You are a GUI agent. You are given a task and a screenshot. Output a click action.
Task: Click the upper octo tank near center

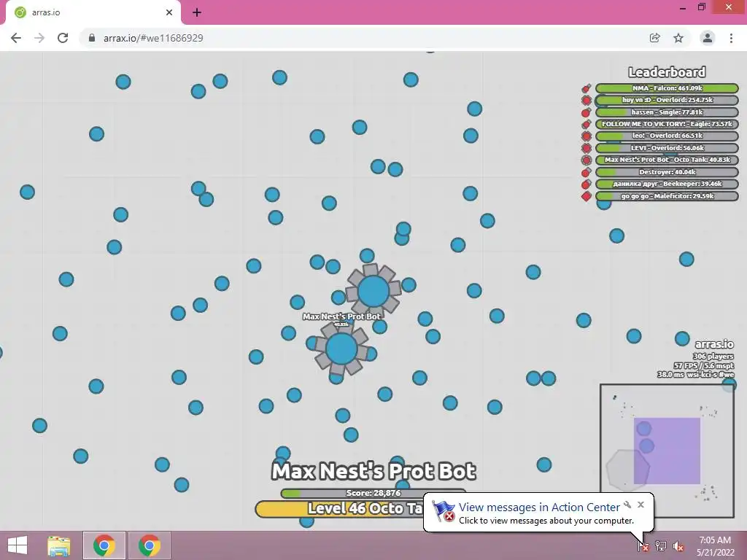[x=373, y=291]
